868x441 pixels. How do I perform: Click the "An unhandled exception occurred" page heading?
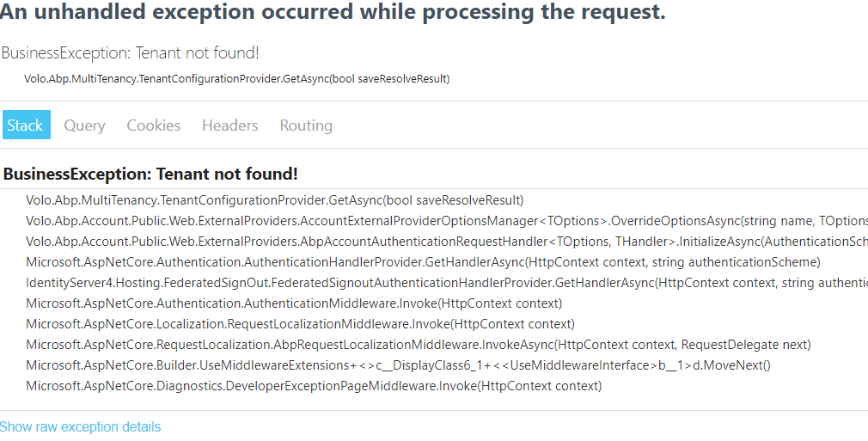333,13
